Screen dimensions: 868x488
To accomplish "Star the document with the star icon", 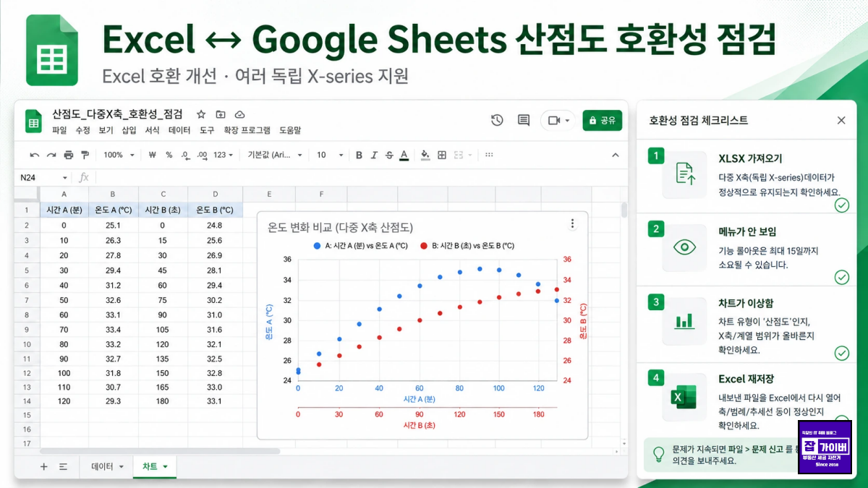I will (201, 114).
